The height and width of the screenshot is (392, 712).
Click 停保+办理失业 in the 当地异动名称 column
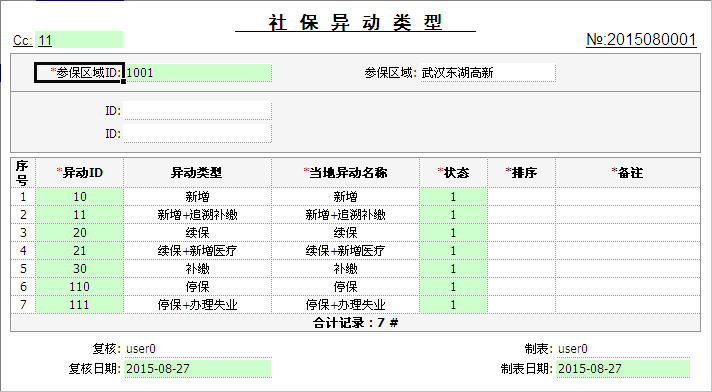pos(345,305)
